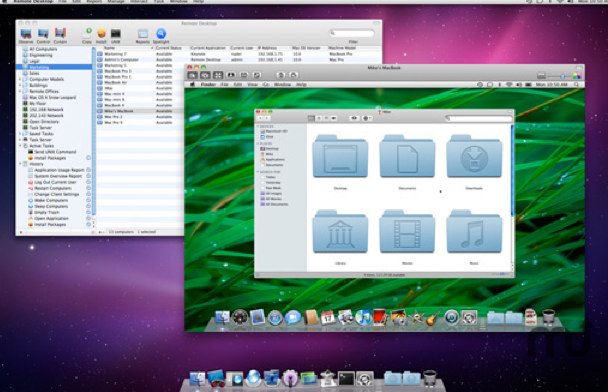
Task: Click GarageBand guitar icon in the remote Dock
Action: tap(434, 318)
